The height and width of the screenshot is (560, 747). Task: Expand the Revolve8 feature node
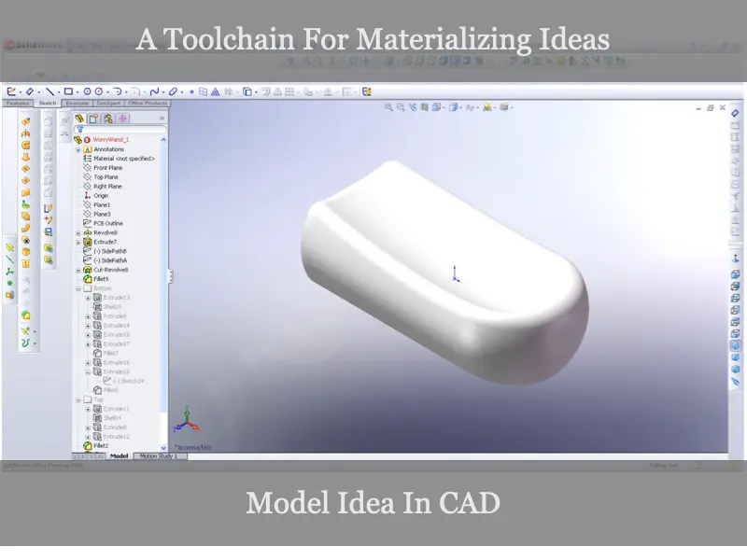[78, 232]
